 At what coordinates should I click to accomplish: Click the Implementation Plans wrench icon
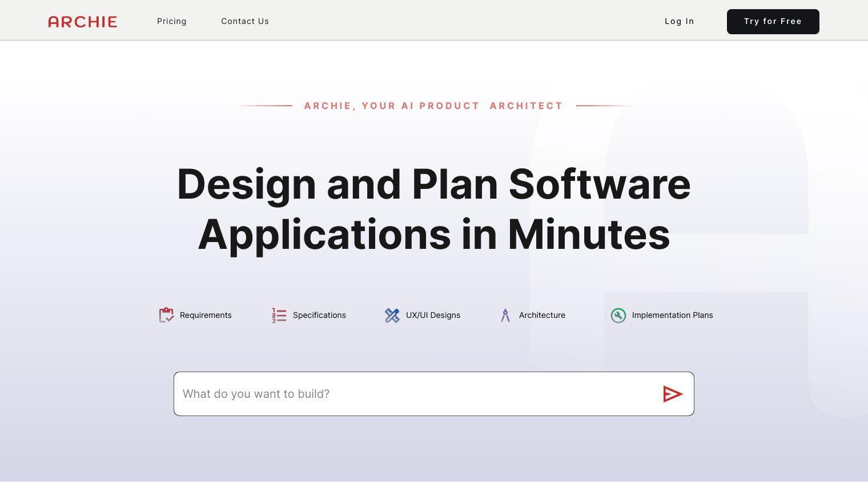(x=618, y=315)
